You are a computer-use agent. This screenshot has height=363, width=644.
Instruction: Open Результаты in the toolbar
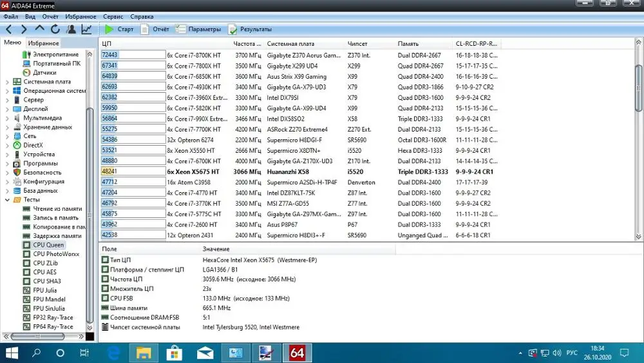click(x=250, y=29)
